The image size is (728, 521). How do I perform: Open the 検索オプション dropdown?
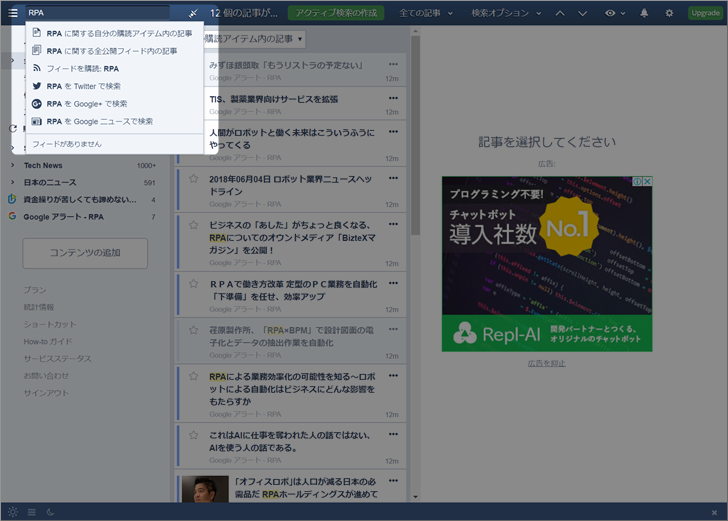[x=504, y=13]
